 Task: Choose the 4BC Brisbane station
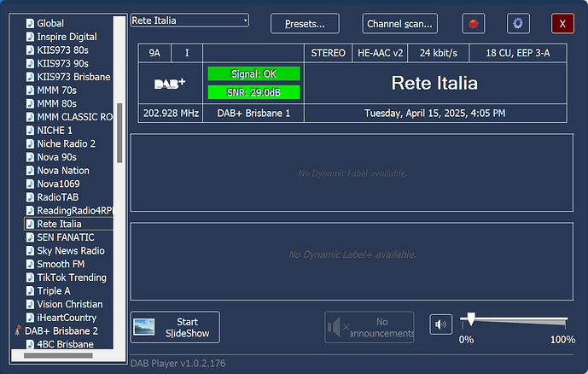pos(65,344)
